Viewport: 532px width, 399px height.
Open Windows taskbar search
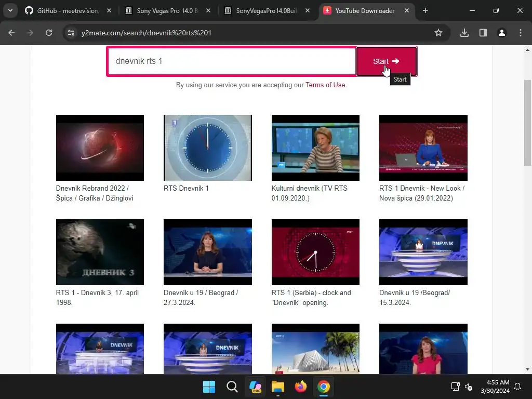point(232,387)
